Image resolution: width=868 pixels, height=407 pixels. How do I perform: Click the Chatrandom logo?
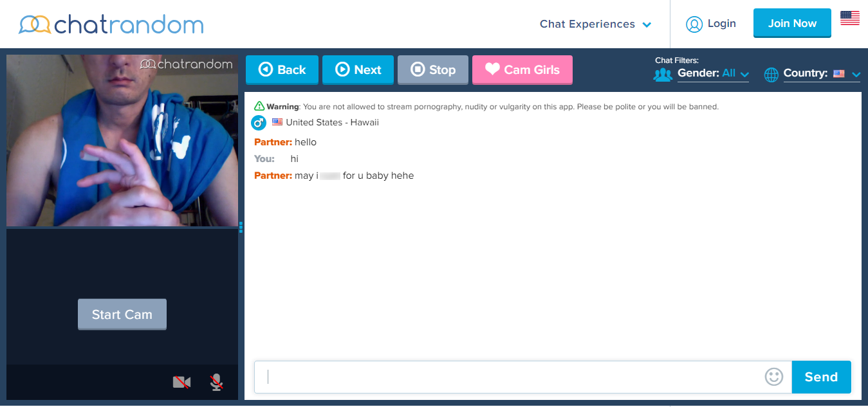tap(111, 24)
